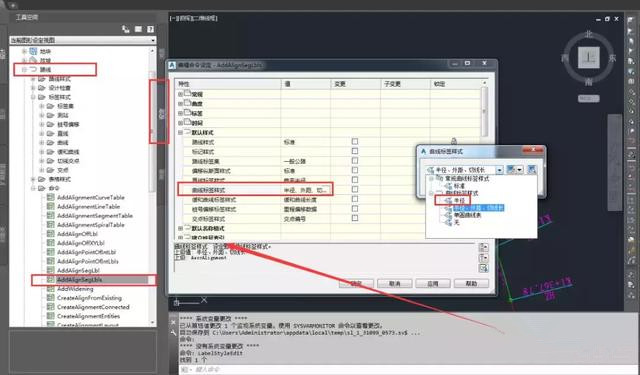Select 无 in the label style list
This screenshot has height=375, width=640.
(456, 222)
